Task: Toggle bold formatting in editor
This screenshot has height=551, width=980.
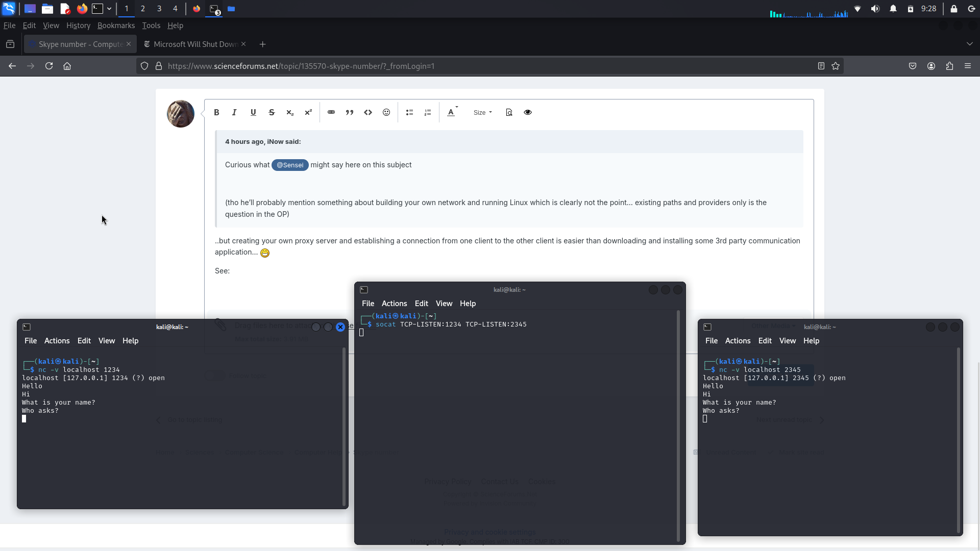Action: point(216,112)
